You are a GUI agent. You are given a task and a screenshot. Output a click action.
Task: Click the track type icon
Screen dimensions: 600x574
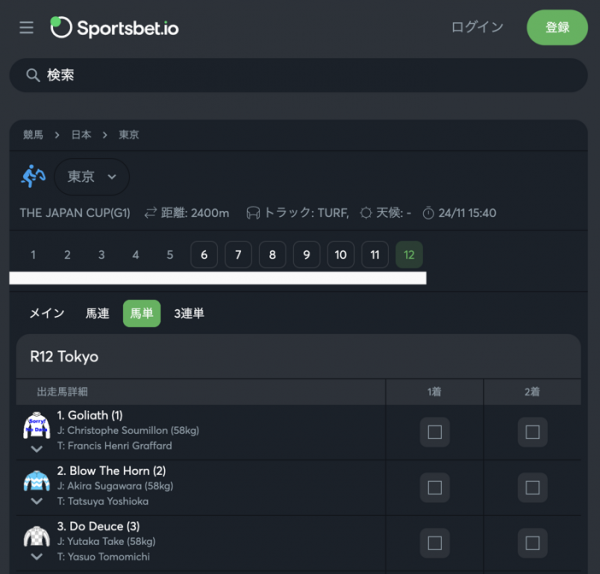click(x=253, y=213)
